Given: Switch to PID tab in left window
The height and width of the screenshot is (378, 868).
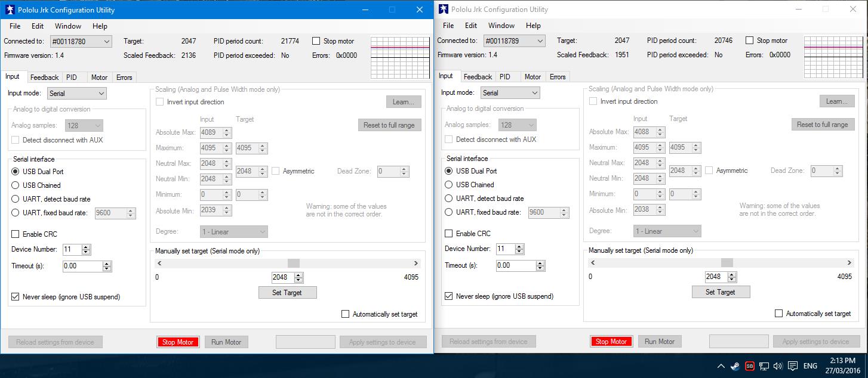Looking at the screenshot, I should click(x=72, y=78).
